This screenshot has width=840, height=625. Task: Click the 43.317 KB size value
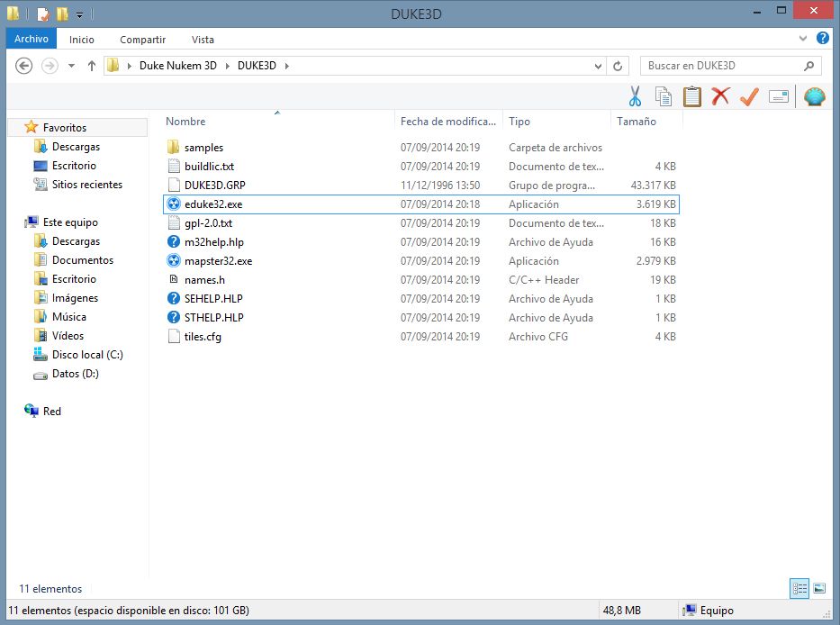653,186
